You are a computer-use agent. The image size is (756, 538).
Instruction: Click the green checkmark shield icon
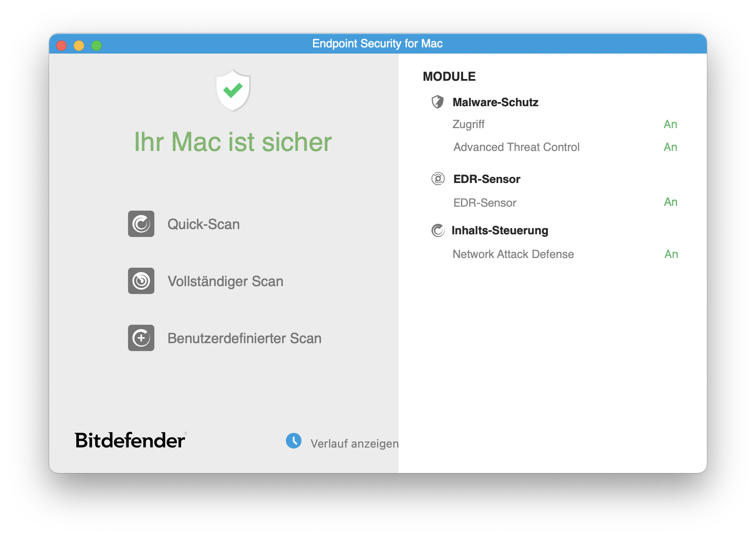233,90
